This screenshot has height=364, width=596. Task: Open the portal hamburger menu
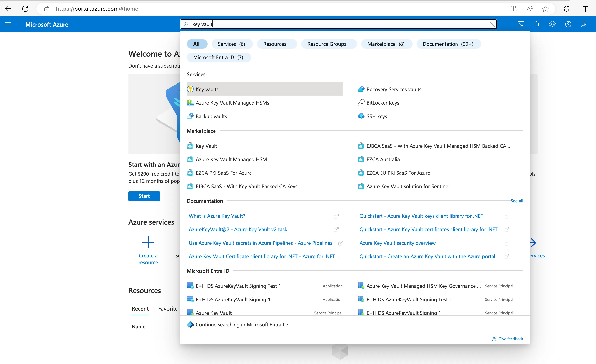(8, 24)
